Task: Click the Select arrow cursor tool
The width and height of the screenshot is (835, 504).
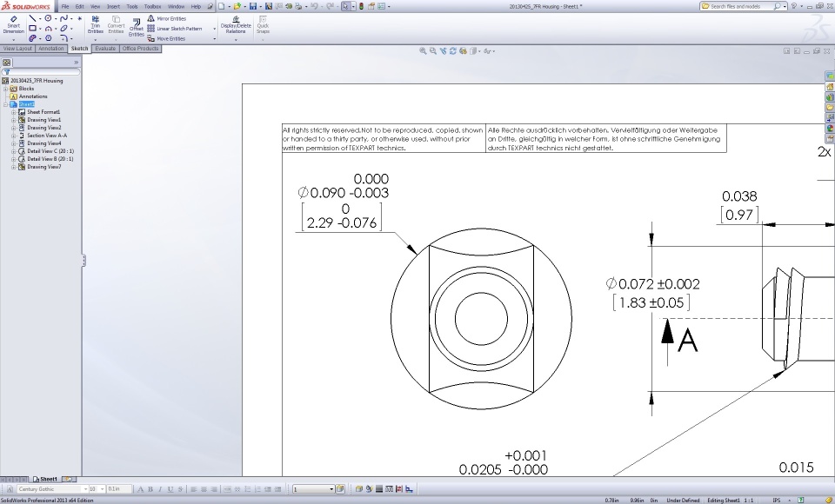Action: tap(345, 6)
